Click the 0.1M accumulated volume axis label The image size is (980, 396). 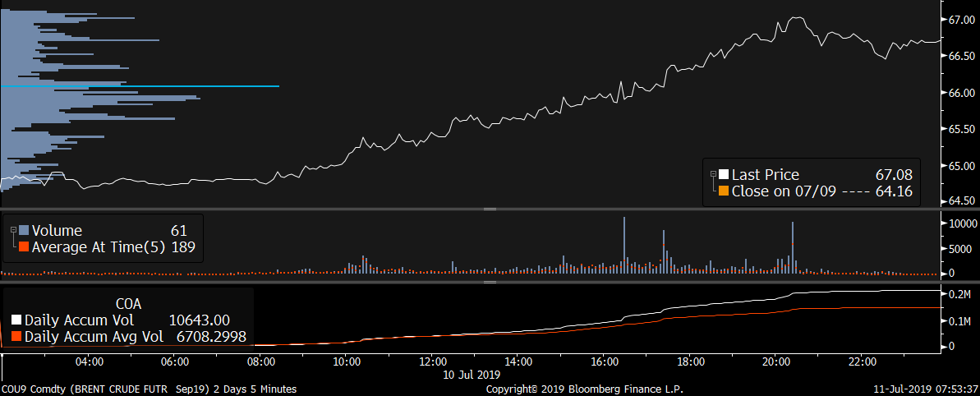click(x=959, y=321)
